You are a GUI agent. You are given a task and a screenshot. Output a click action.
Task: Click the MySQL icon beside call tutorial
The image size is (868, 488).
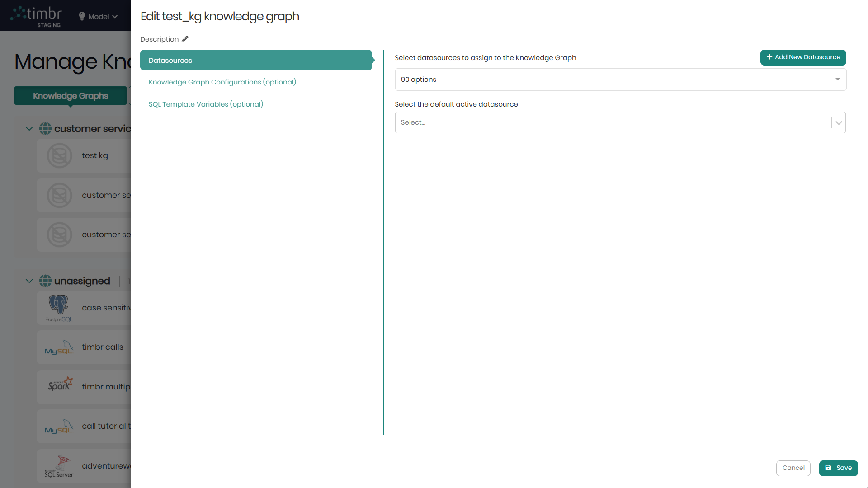59,427
